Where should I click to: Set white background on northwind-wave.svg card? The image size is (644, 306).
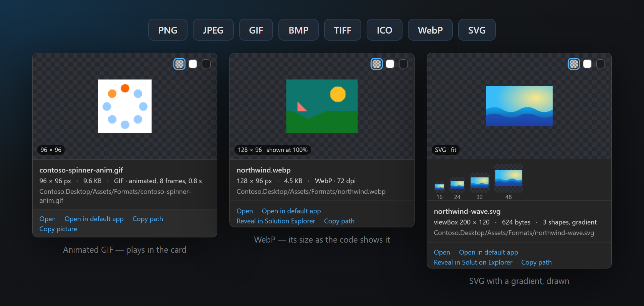tap(587, 64)
